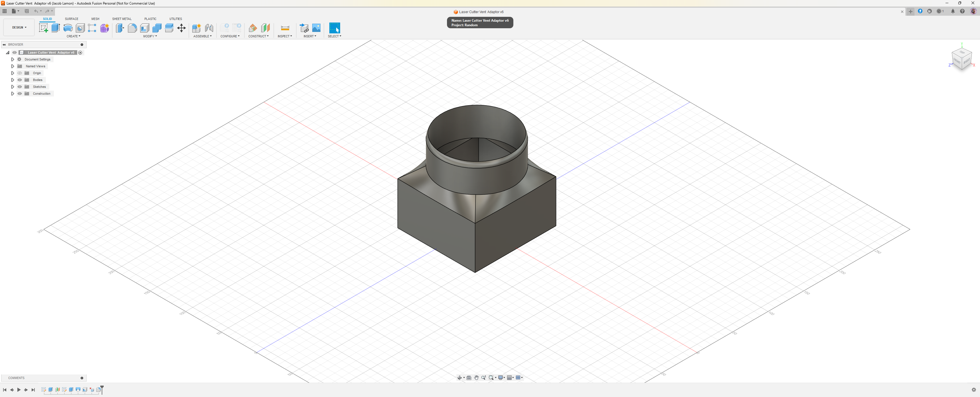The image size is (980, 397).
Task: Click the Save icon
Action: [26, 11]
